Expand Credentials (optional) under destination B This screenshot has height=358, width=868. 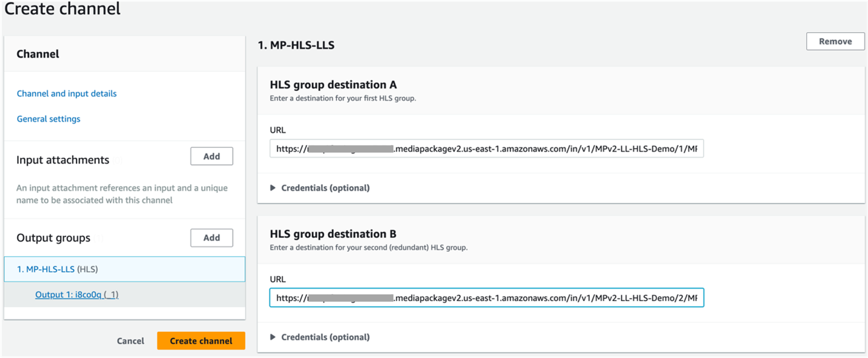pos(325,337)
